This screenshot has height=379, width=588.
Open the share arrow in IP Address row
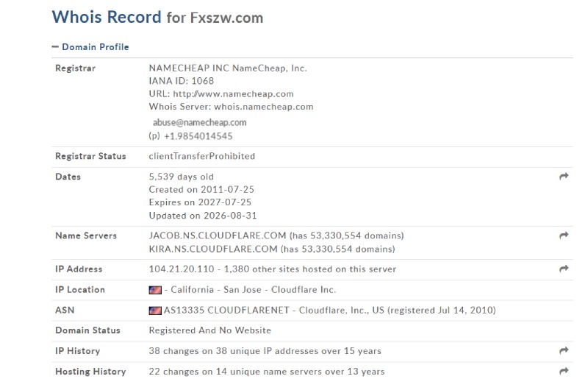(x=564, y=269)
